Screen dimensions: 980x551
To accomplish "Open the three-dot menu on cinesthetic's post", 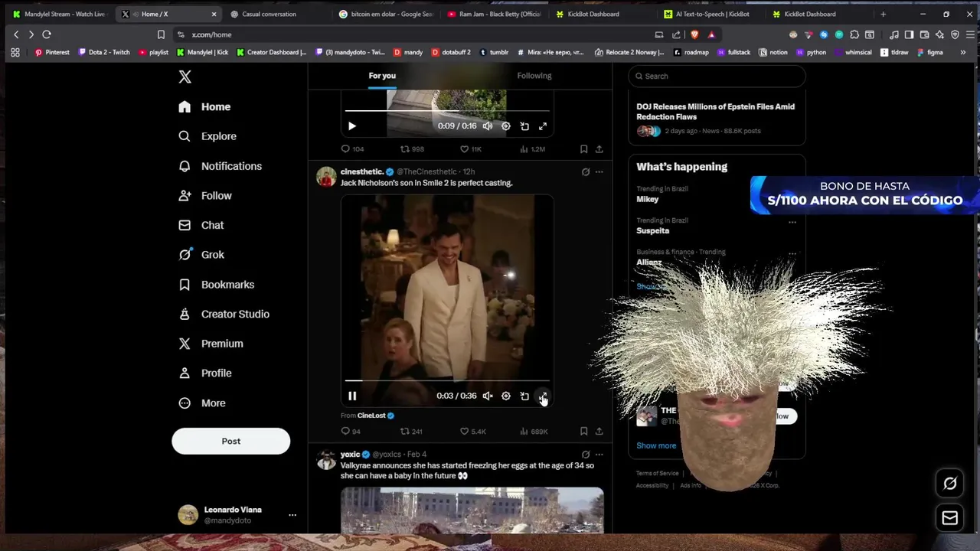I will [x=599, y=172].
